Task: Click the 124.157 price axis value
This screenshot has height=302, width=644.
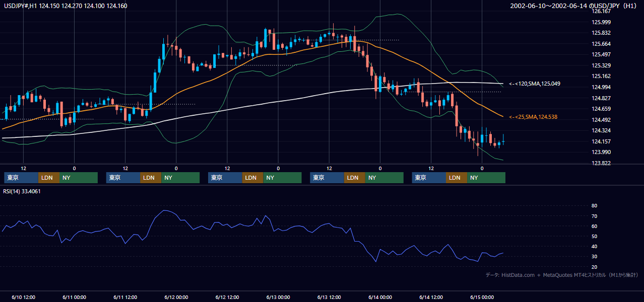Action: 601,141
